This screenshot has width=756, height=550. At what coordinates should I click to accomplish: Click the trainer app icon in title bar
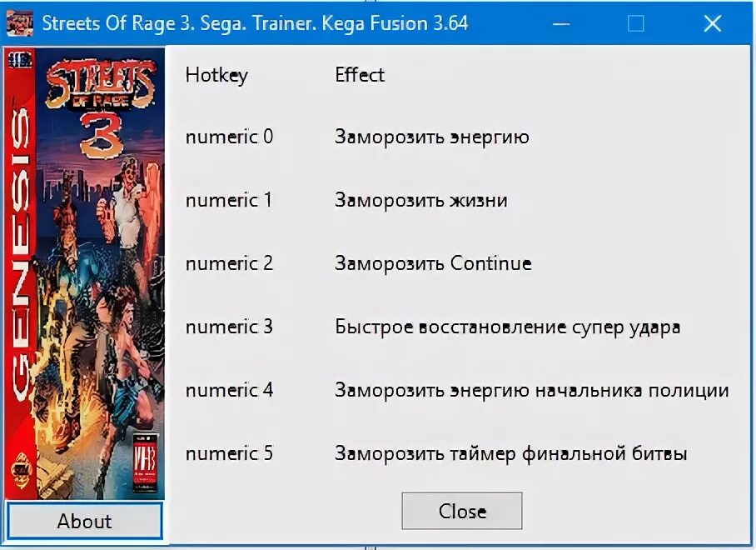click(20, 23)
